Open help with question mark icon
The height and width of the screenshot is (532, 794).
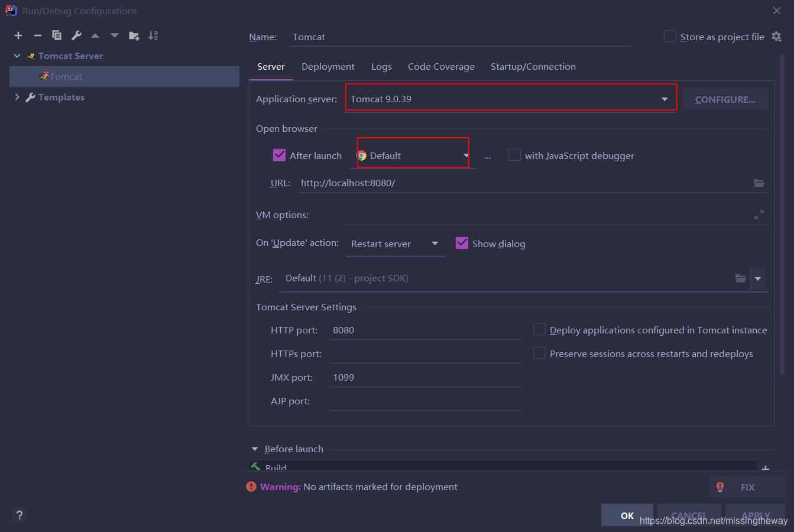pos(19,515)
